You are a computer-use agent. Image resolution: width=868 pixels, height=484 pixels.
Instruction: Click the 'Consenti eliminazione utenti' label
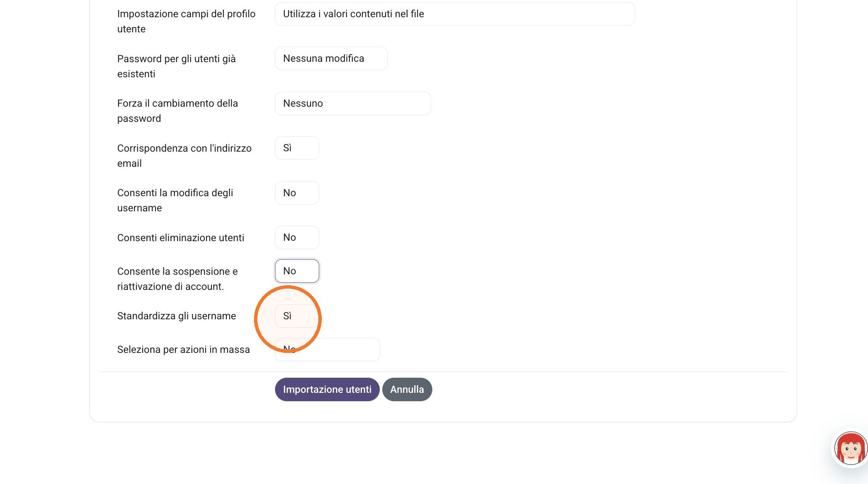tap(181, 238)
